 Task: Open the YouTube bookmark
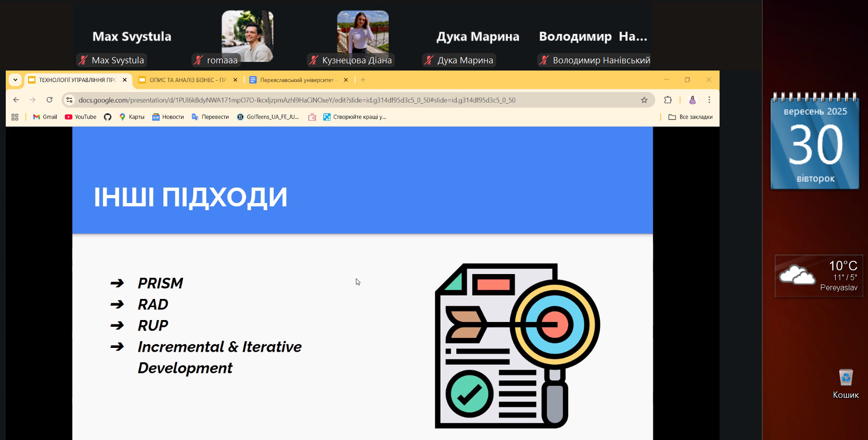coord(81,117)
